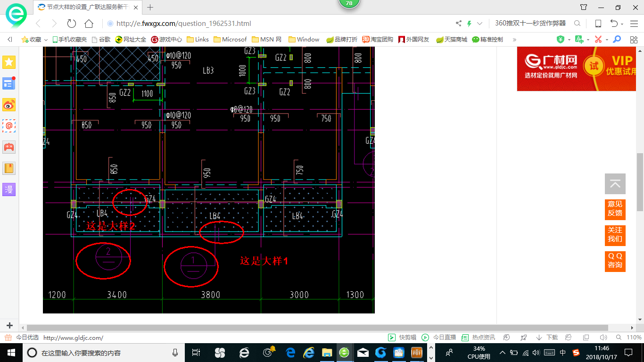The image size is (644, 362).
Task: Click the blue magnifier find icon
Action: (x=617, y=40)
